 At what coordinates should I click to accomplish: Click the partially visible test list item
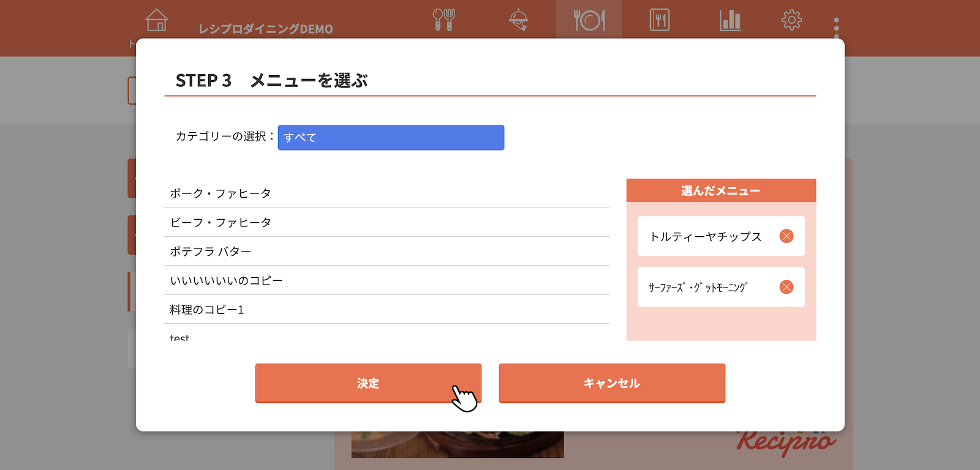click(x=179, y=337)
